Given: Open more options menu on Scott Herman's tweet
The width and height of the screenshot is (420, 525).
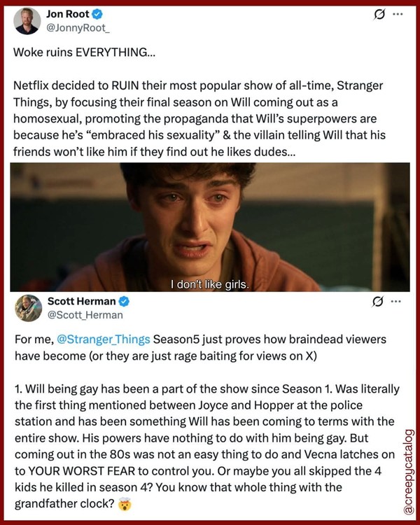Looking at the screenshot, I should click(x=396, y=301).
